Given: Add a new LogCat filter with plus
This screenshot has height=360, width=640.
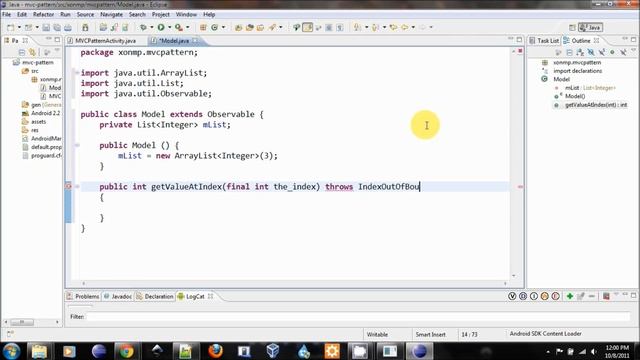Looking at the screenshot, I should click(x=570, y=296).
